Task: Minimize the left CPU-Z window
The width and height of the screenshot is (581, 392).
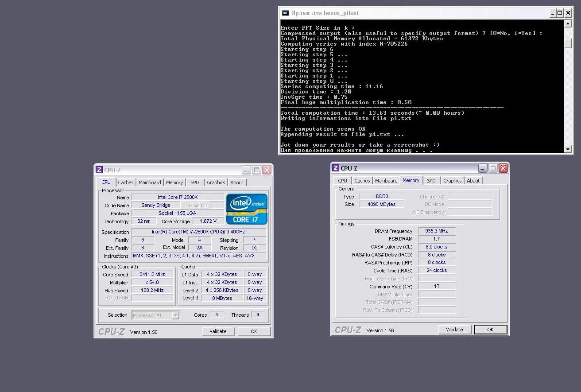Action: 246,170
